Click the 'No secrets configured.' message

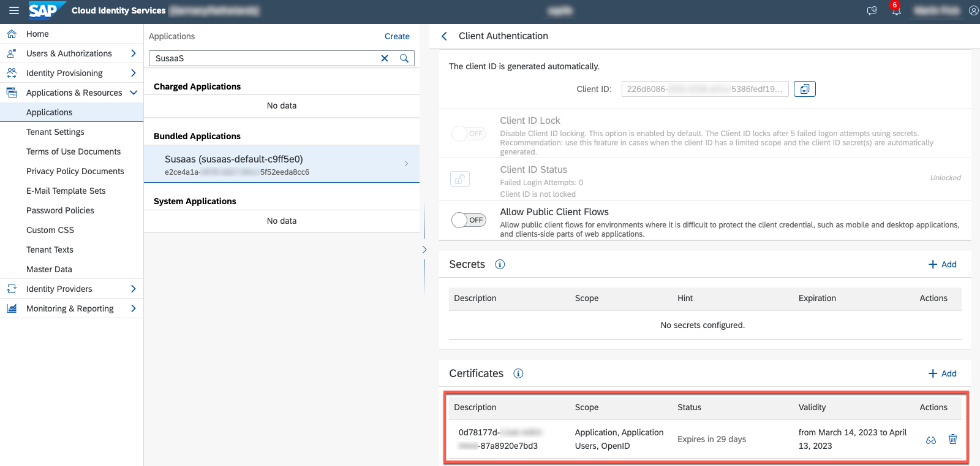pos(703,325)
